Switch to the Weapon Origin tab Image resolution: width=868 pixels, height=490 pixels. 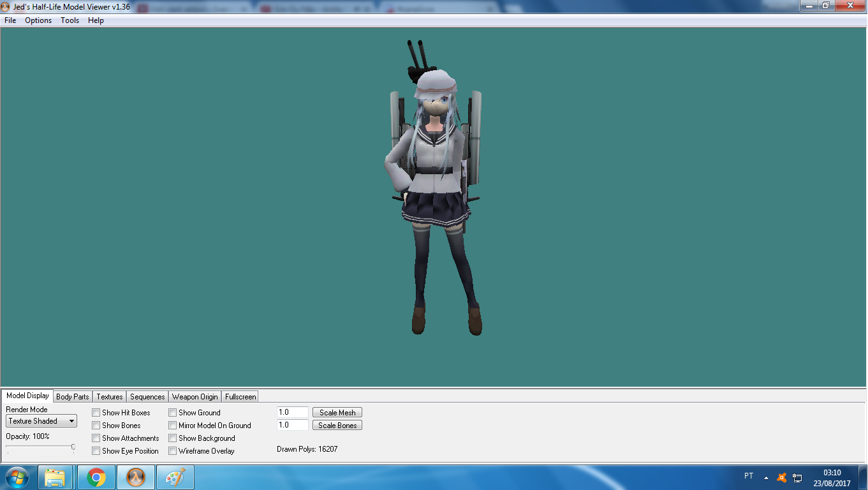(x=195, y=397)
